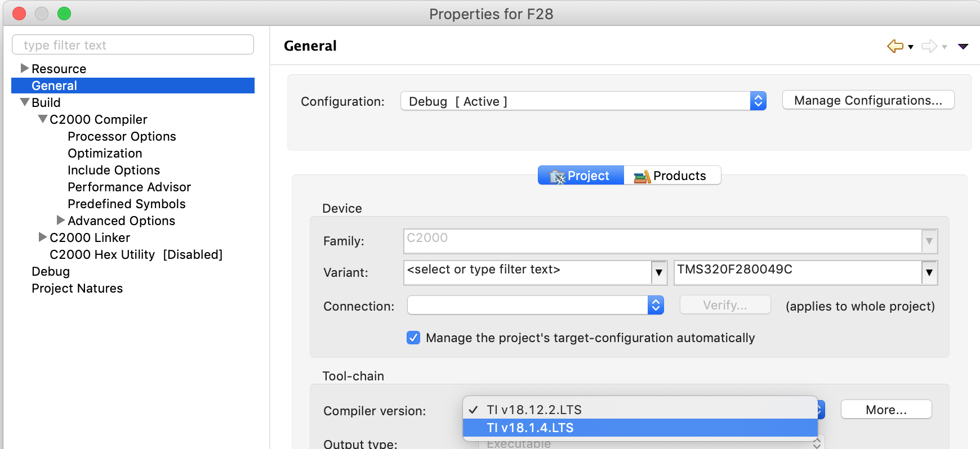Choose TI v18.12.2.LTS compiler version
980x449 pixels.
pos(640,410)
